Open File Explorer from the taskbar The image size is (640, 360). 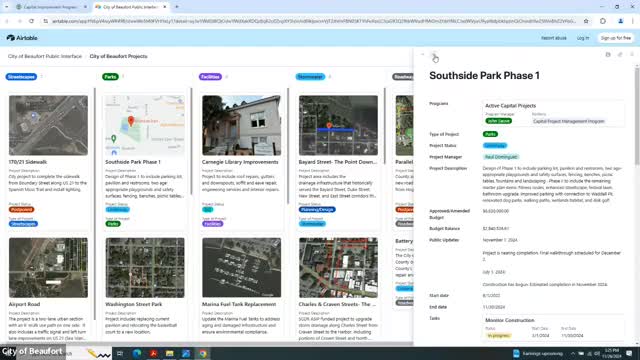coord(170,353)
